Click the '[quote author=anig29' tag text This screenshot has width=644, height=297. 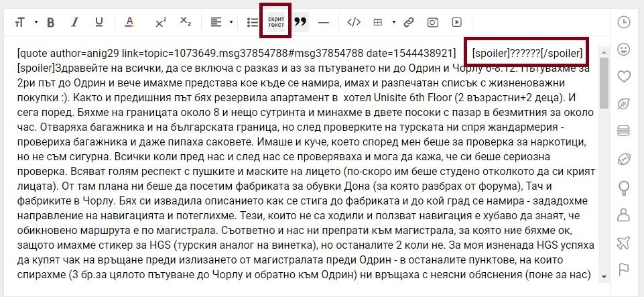coord(68,54)
